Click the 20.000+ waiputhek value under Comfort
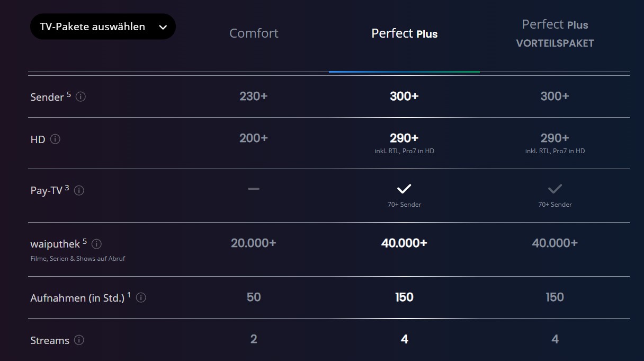The height and width of the screenshot is (361, 644). click(x=254, y=243)
